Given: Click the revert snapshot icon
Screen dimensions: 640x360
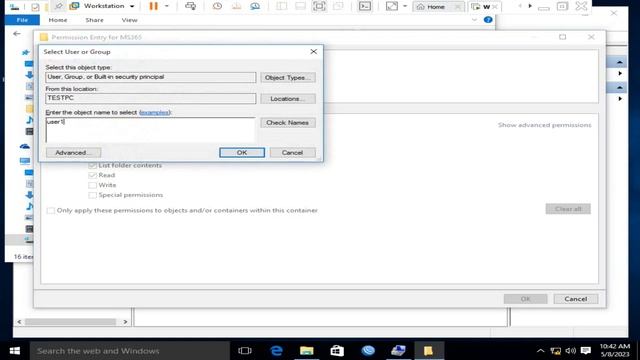Looking at the screenshot, I should [x=236, y=6].
